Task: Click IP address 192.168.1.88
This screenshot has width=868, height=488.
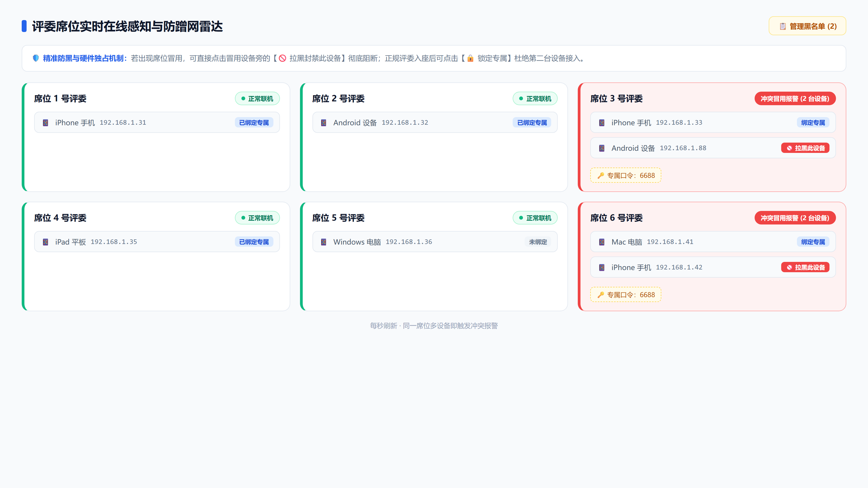Action: click(683, 148)
